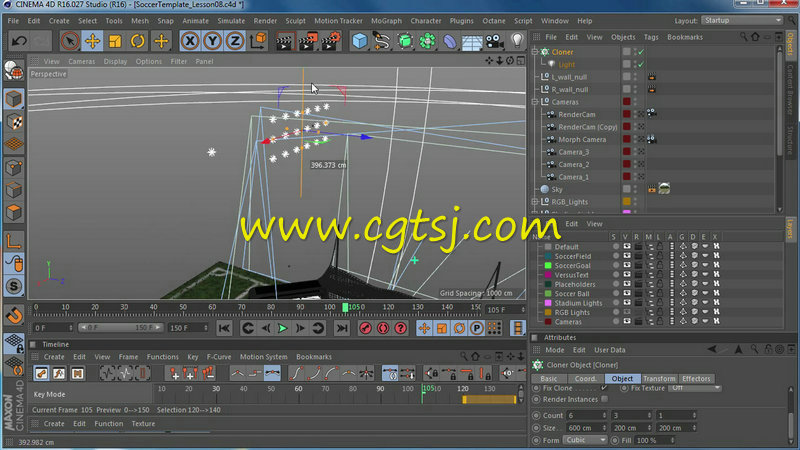Screen dimensions: 800x450
Task: Open Object Manager Tags menu
Action: 651,37
